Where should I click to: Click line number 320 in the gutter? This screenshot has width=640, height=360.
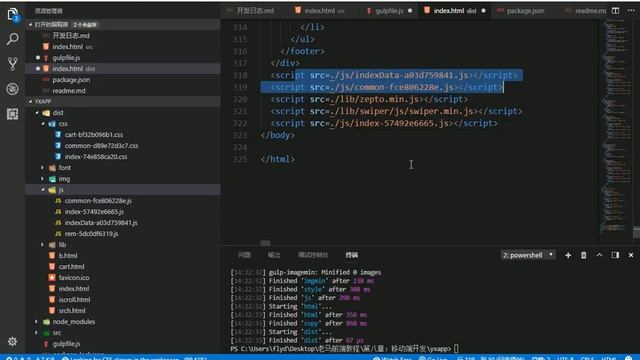click(x=240, y=99)
